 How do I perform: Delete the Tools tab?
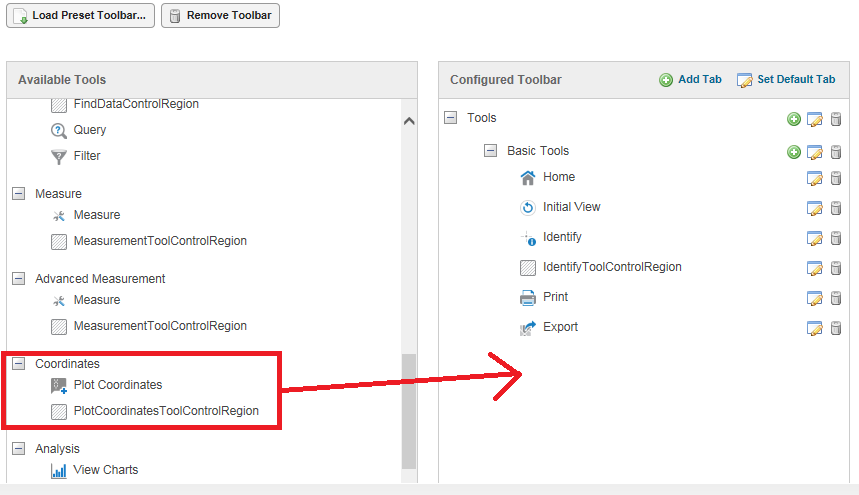tap(835, 119)
